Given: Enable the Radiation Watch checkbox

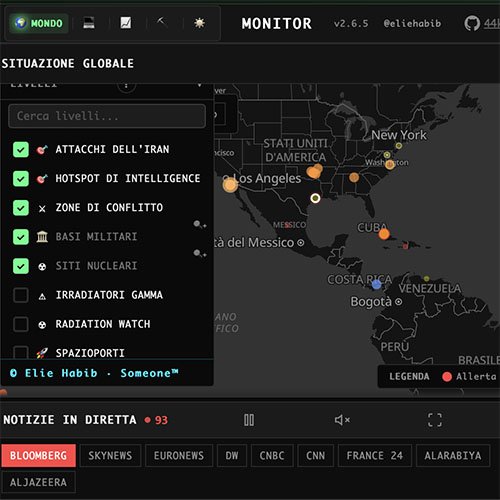Looking at the screenshot, I should tap(21, 324).
